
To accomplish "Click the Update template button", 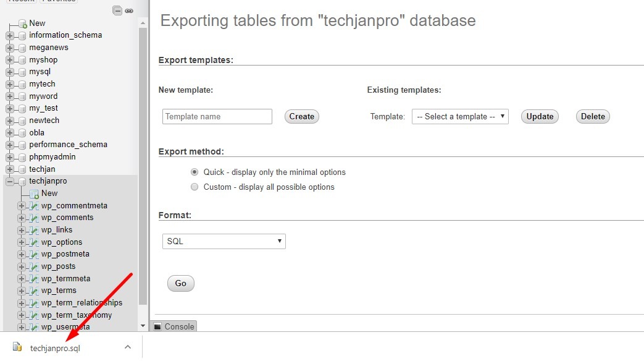I will (540, 116).
